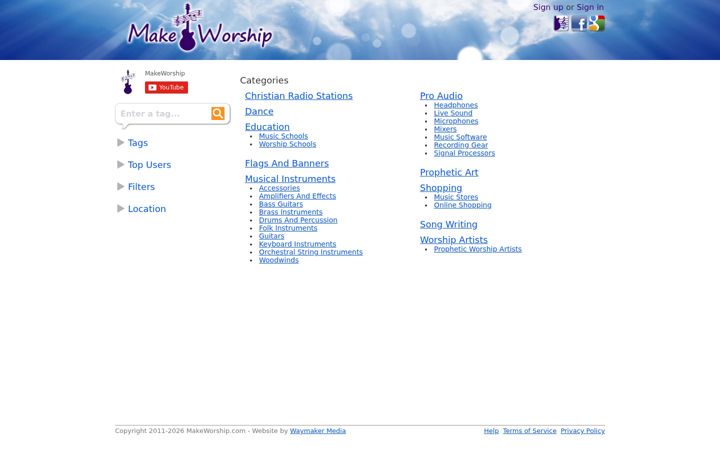Click the Sign up link
Viewport: 720px width, 450px height.
point(548,7)
